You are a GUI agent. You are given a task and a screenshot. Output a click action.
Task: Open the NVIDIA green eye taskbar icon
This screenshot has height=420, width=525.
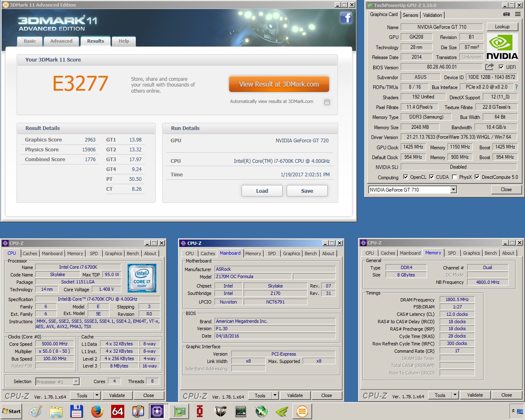[x=282, y=411]
